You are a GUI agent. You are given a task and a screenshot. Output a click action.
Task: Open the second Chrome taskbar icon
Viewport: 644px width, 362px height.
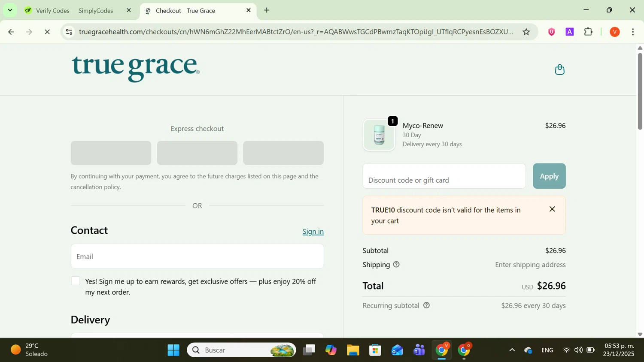(x=464, y=350)
